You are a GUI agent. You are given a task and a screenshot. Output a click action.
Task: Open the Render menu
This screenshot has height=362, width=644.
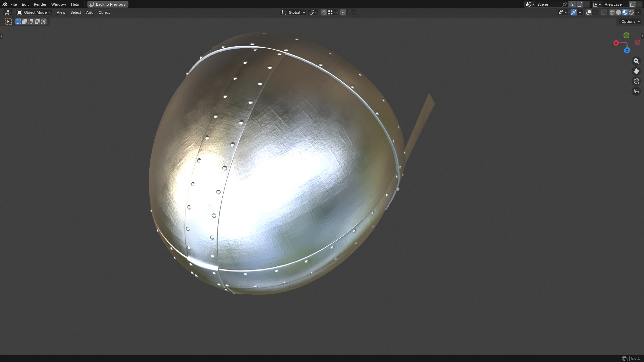40,4
